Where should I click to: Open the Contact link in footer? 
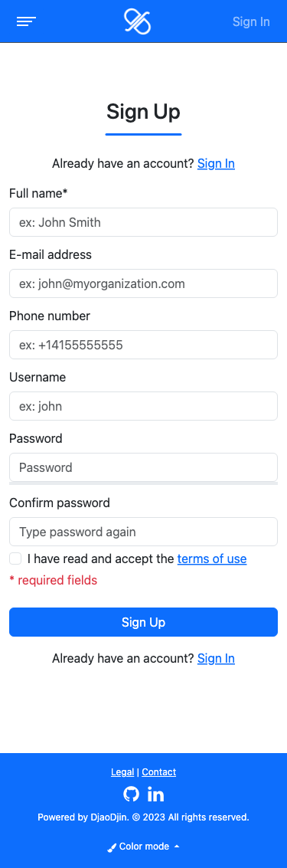158,772
